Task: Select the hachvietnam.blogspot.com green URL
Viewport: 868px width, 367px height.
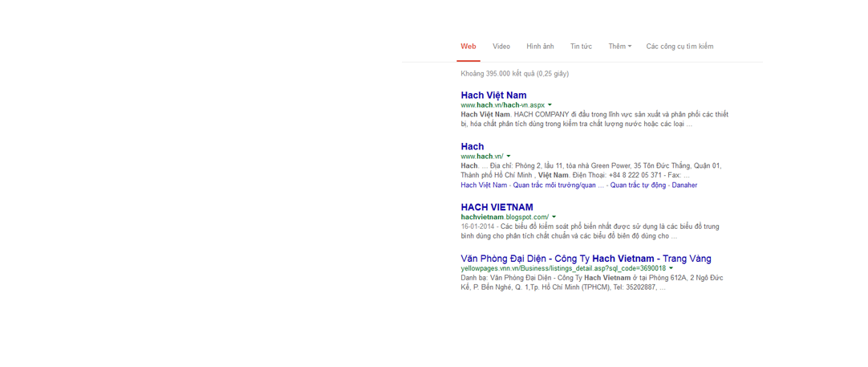Action: pos(505,217)
